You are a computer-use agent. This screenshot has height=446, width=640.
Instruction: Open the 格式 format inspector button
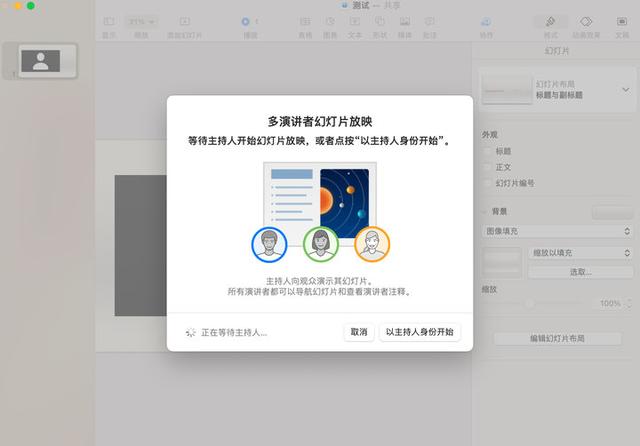click(551, 22)
